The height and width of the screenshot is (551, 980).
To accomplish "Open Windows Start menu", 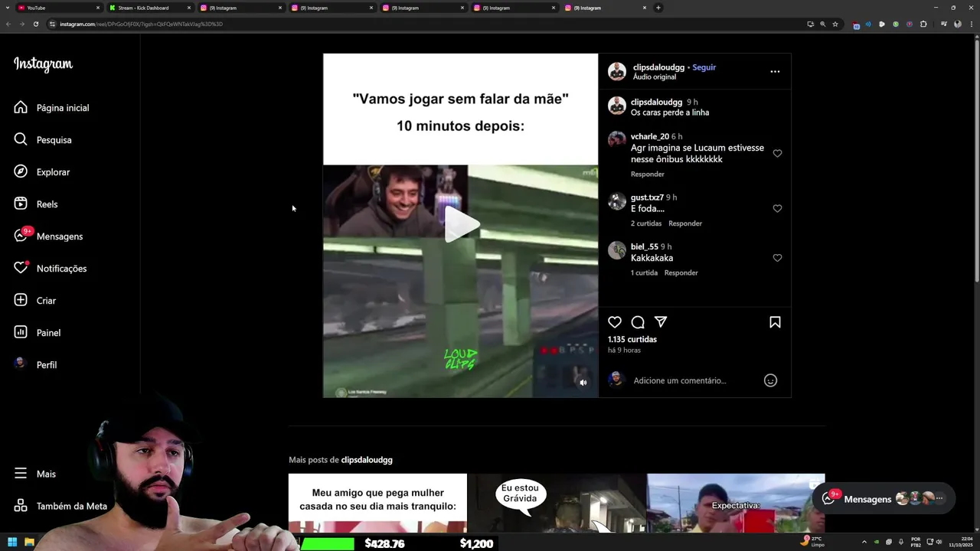I will 12,542.
